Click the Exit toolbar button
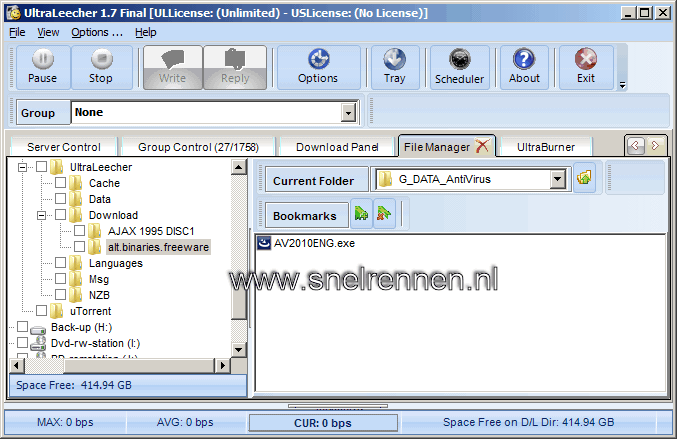 pyautogui.click(x=586, y=67)
